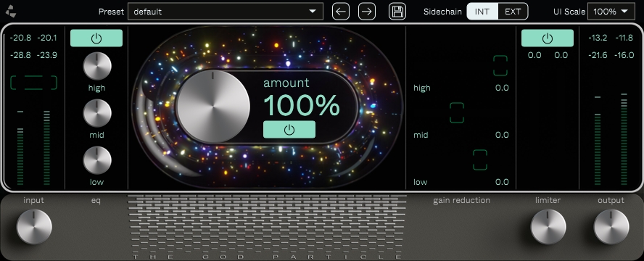Screen dimensions: 644x261
Task: Click the limiter knob
Action: pyautogui.click(x=548, y=227)
